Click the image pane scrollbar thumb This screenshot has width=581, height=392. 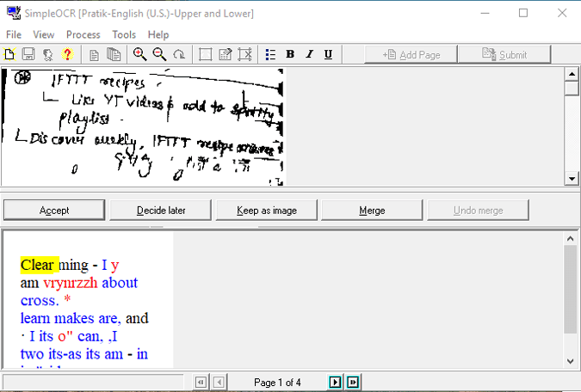(572, 88)
